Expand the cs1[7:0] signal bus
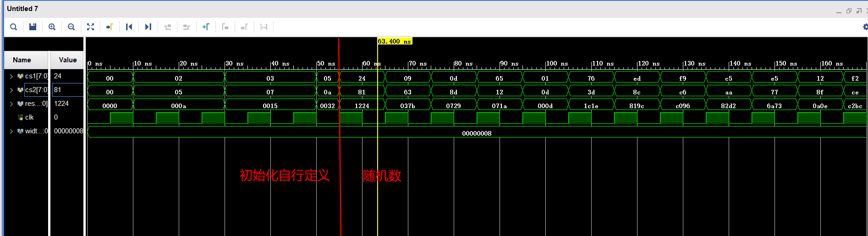The width and height of the screenshot is (868, 236). [11, 77]
